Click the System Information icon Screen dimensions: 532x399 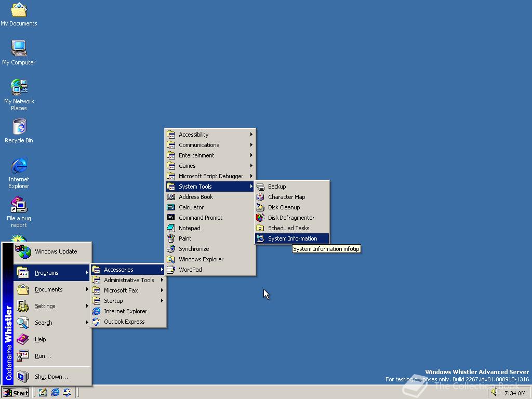[x=260, y=238]
